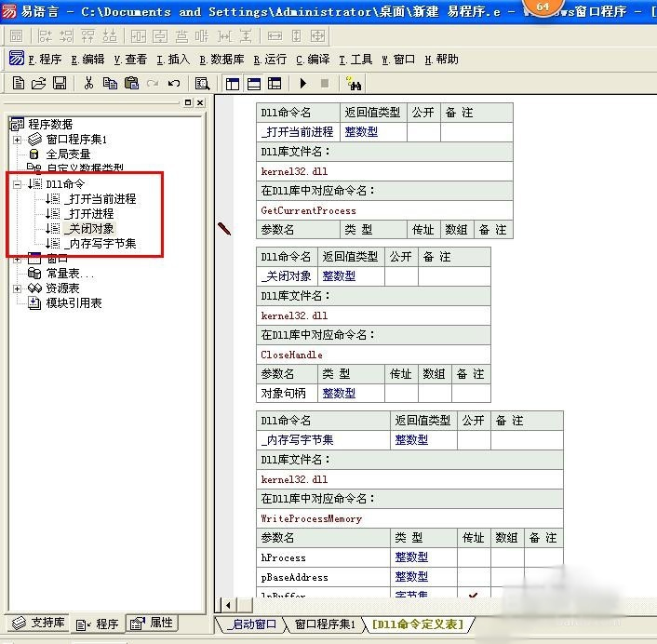Cut selection with the scissors icon
The width and height of the screenshot is (657, 644).
coord(88,83)
